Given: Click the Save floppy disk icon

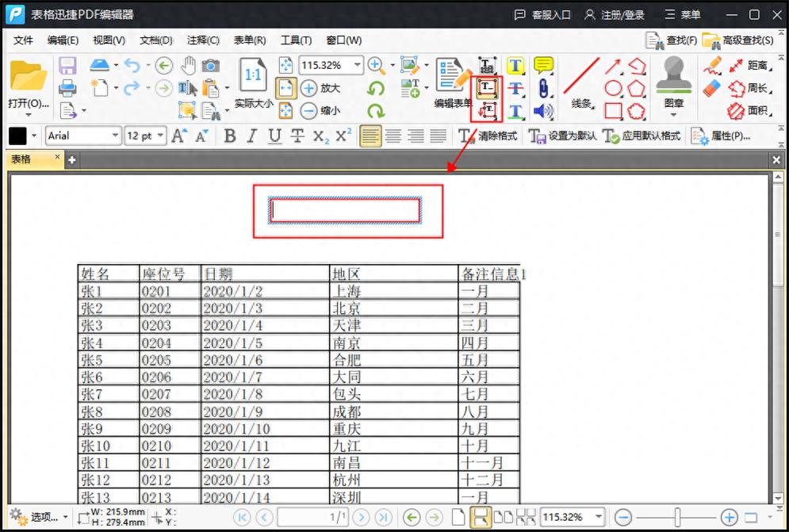Looking at the screenshot, I should (67, 66).
